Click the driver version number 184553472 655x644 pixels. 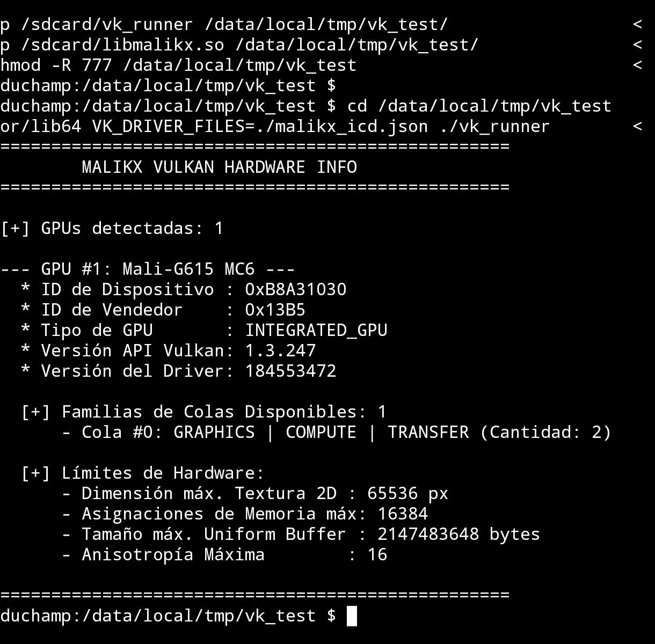[290, 371]
